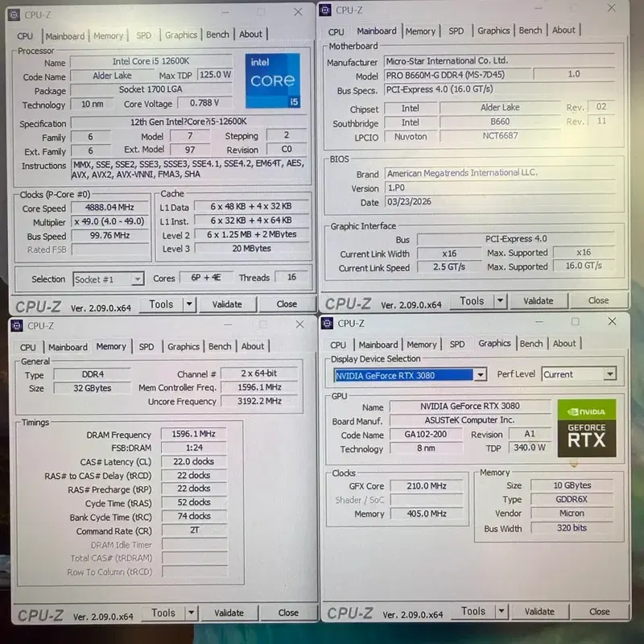Click motherboard model PRO B660M-G DDR4 field
This screenshot has height=644, width=644.
click(457, 75)
